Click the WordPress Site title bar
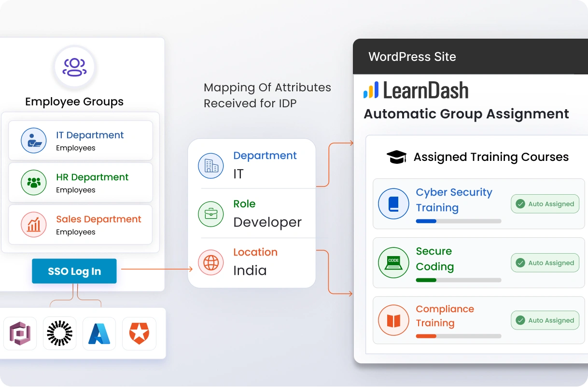The height and width of the screenshot is (387, 588). click(470, 57)
